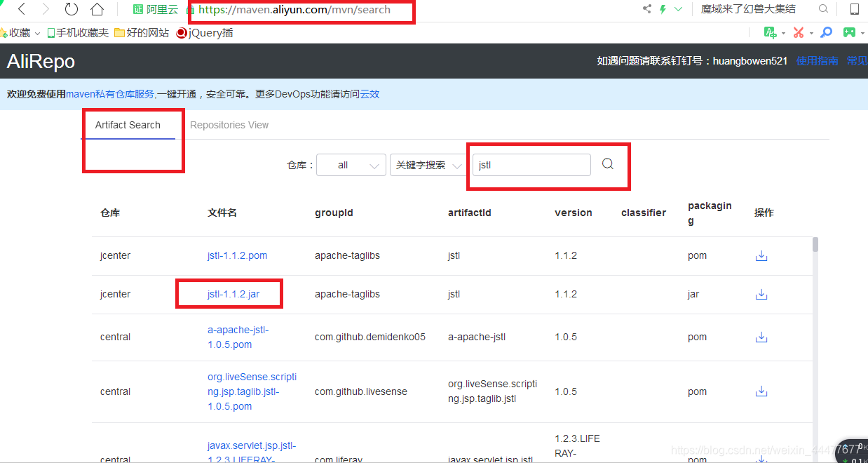Open the a-apache-jstl-1.0.5.pom file link
Screen dimensions: 868x463
coord(238,337)
